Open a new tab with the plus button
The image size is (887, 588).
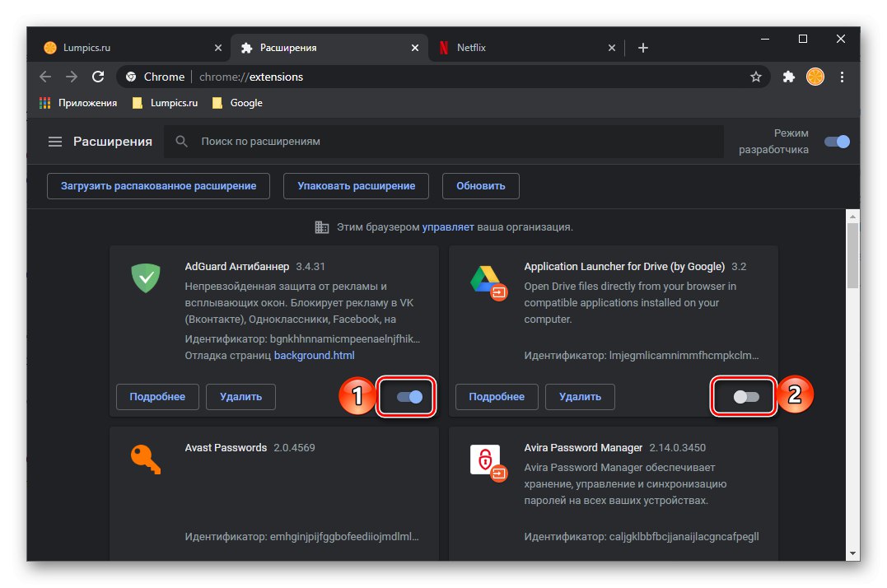coord(642,48)
